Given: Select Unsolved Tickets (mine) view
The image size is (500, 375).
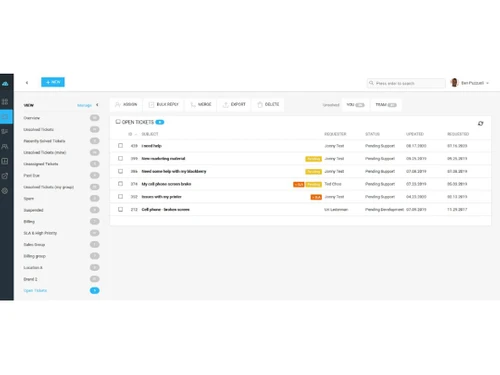Looking at the screenshot, I should click(61, 152).
